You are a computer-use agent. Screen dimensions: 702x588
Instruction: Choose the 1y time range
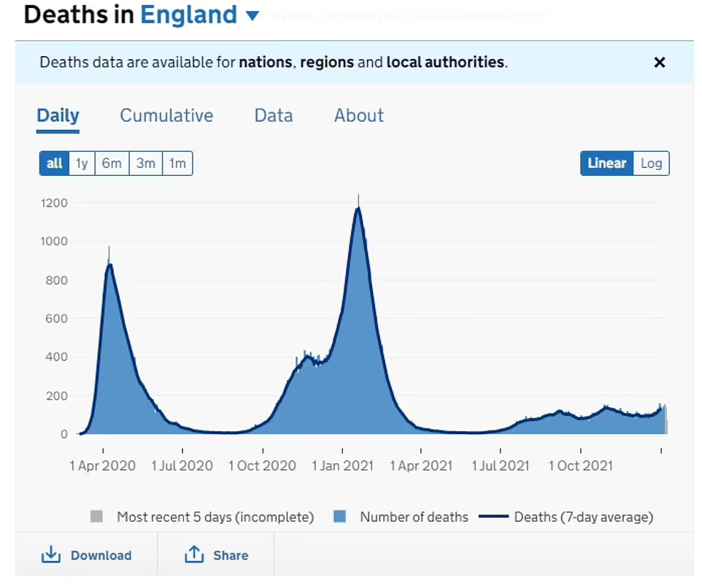point(82,163)
